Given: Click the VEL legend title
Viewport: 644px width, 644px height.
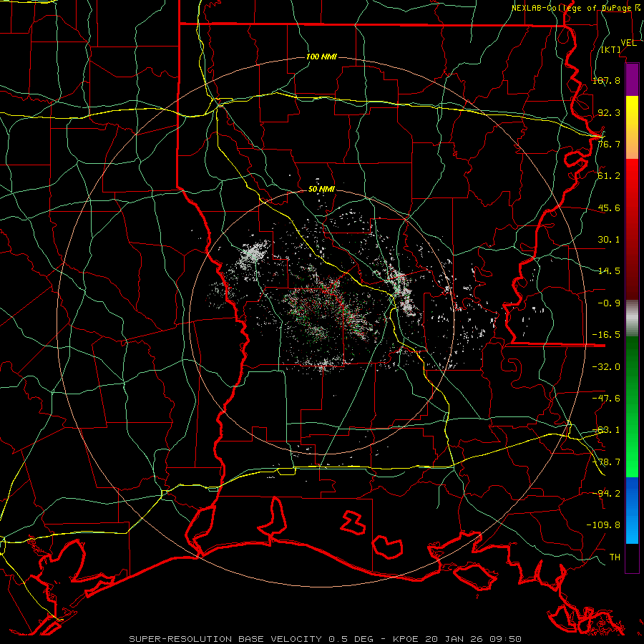Looking at the screenshot, I should (628, 43).
